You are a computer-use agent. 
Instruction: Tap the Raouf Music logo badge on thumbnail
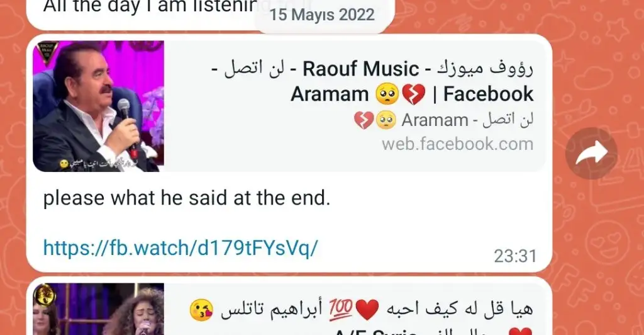point(47,53)
